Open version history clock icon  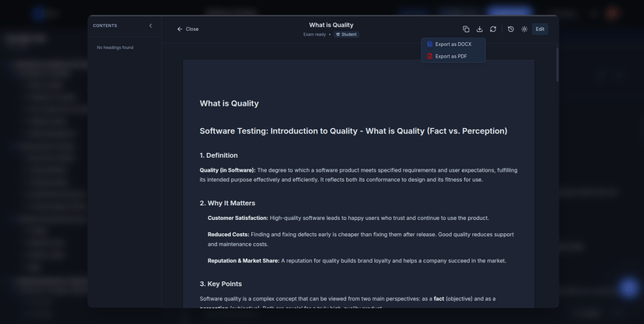[x=510, y=29]
